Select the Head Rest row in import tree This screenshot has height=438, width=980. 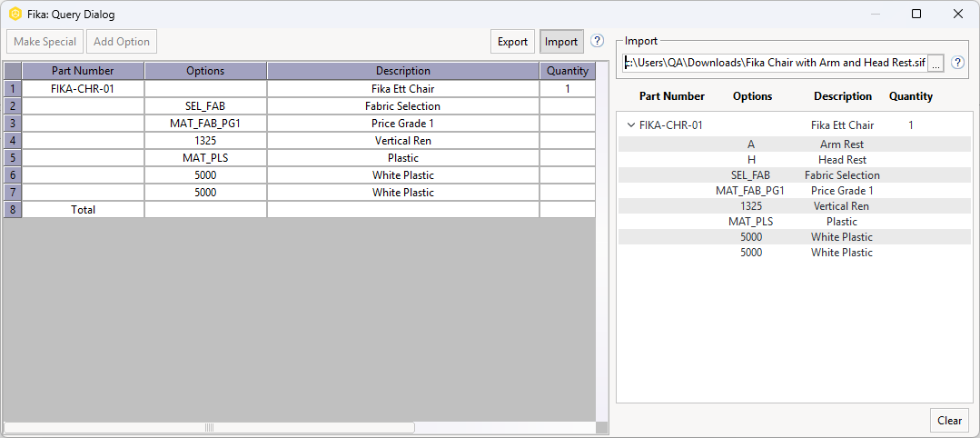795,160
